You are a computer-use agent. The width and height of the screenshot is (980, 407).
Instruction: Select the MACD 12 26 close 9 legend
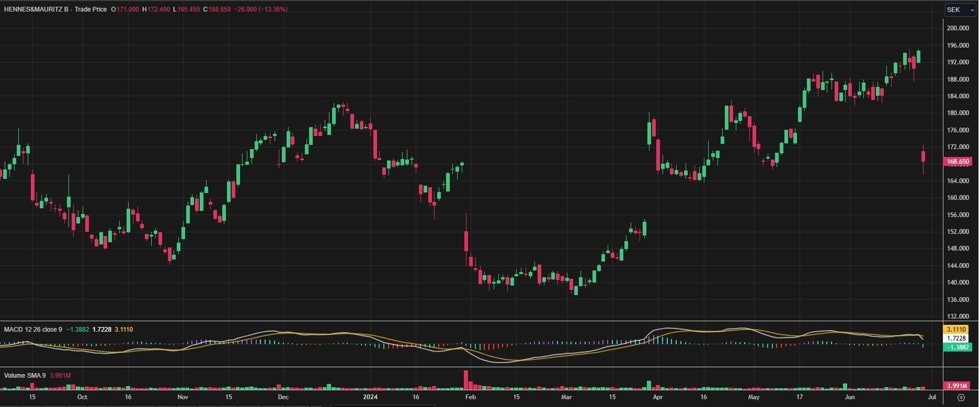click(x=33, y=330)
